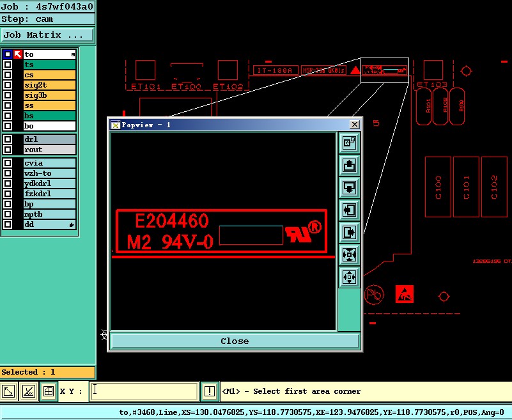Viewport: 512px width, 420px height.
Task: Click the small grid icon on 'to' row
Action: (x=73, y=54)
